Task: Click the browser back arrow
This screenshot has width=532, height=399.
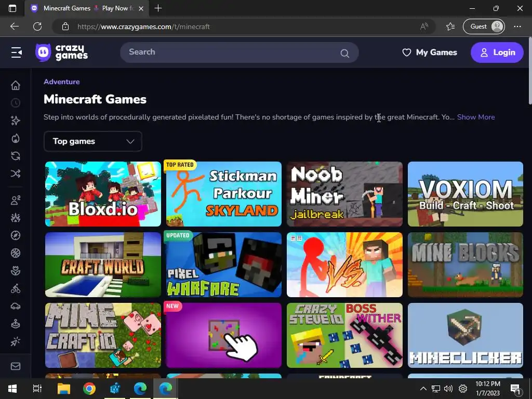Action: click(15, 26)
